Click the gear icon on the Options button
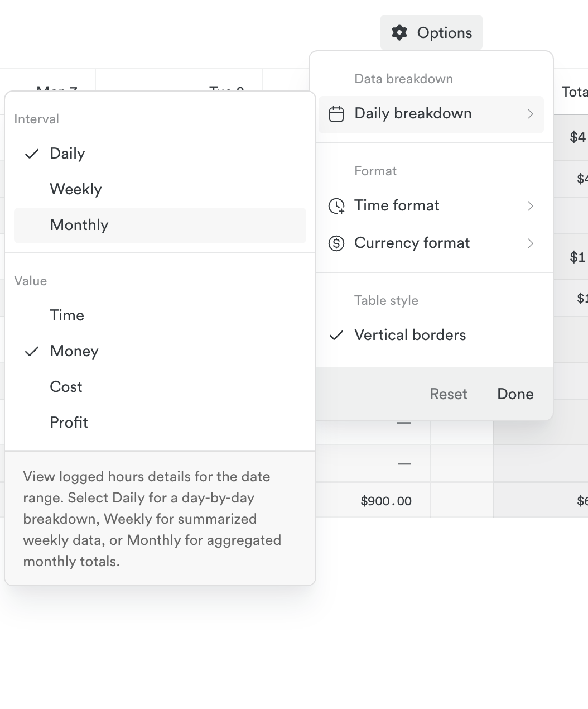Screen dimensions: 588x709 [399, 32]
